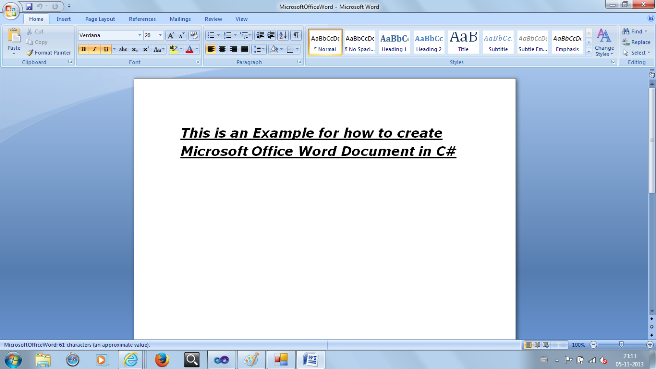Apply Heading 1 style
The image size is (656, 369).
pos(394,42)
